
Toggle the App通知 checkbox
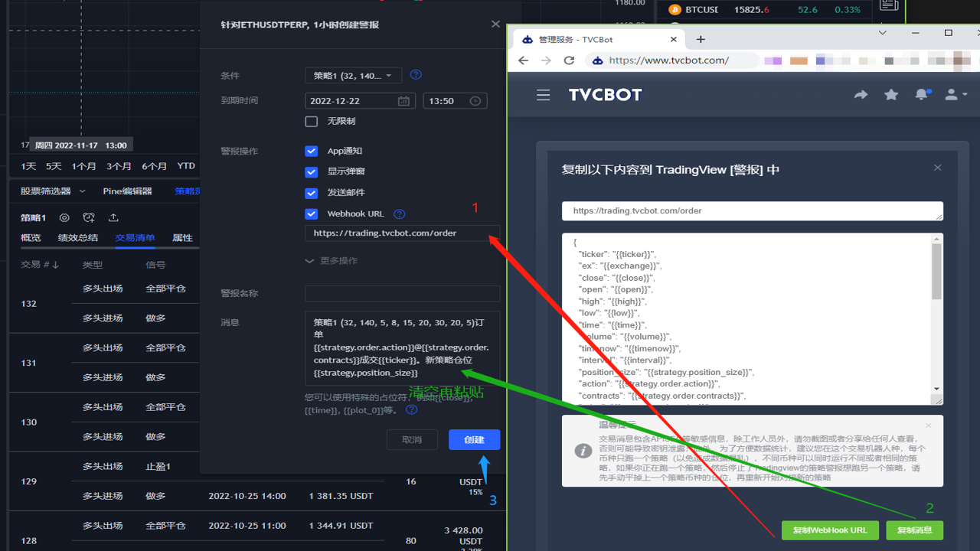[311, 152]
